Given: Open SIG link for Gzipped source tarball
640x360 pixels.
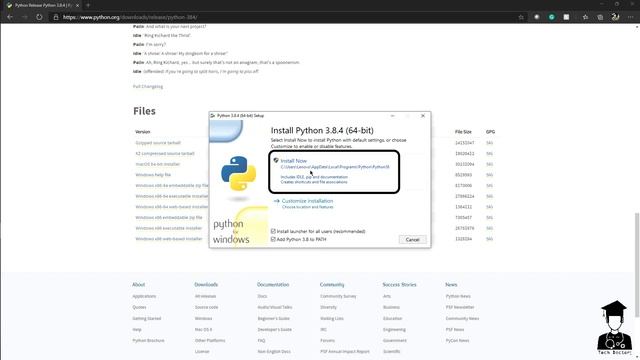Looking at the screenshot, I should pyautogui.click(x=489, y=143).
